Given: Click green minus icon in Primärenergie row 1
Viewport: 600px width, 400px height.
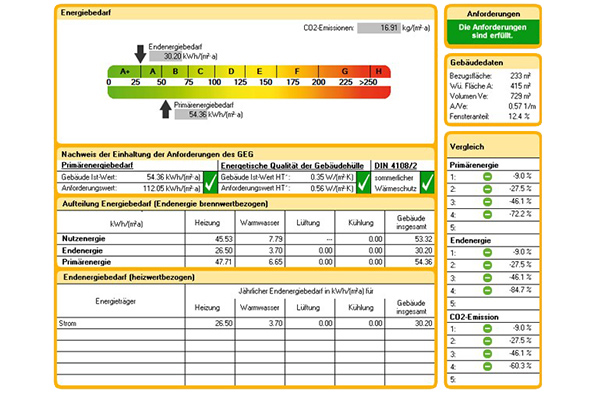Looking at the screenshot, I should (487, 175).
